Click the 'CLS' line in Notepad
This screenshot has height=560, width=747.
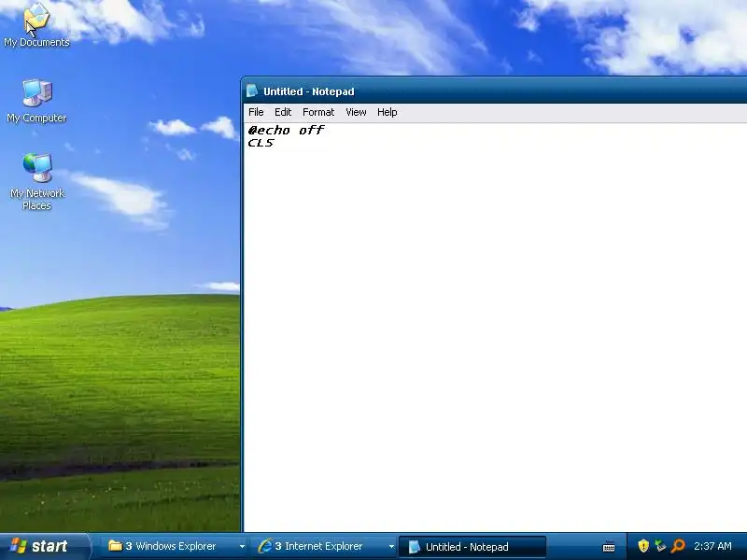tap(261, 143)
